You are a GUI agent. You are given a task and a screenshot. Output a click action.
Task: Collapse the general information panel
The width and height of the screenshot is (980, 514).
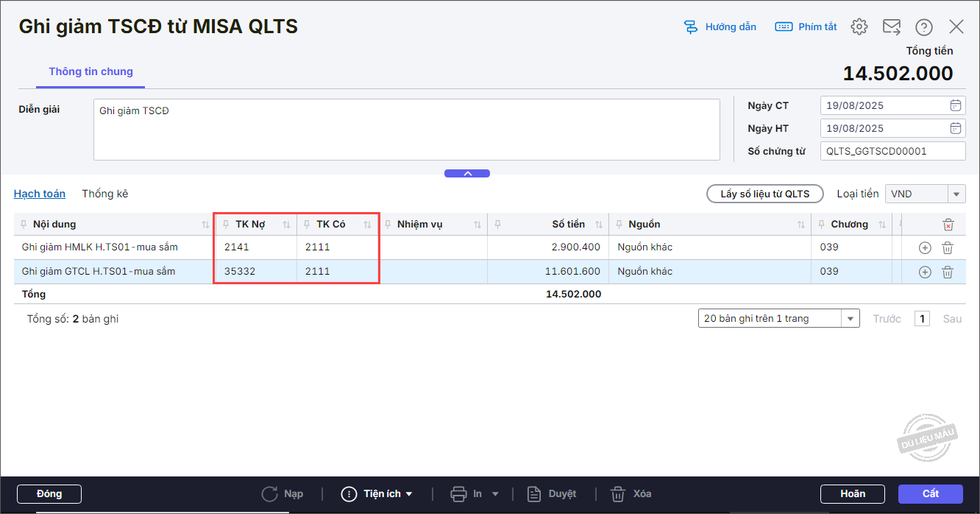pos(466,174)
